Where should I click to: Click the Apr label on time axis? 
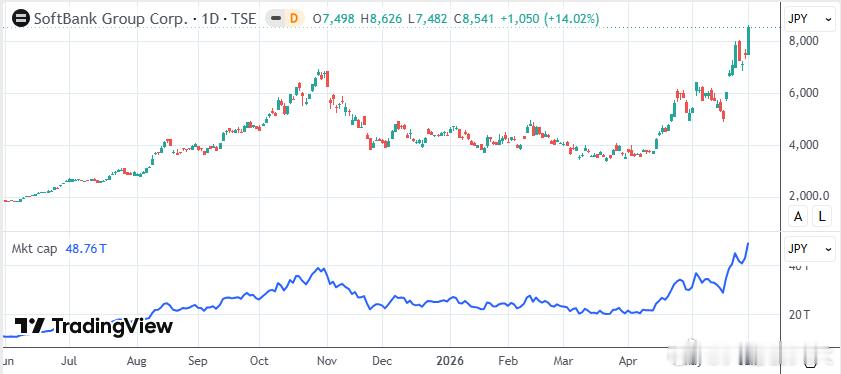[x=628, y=360]
